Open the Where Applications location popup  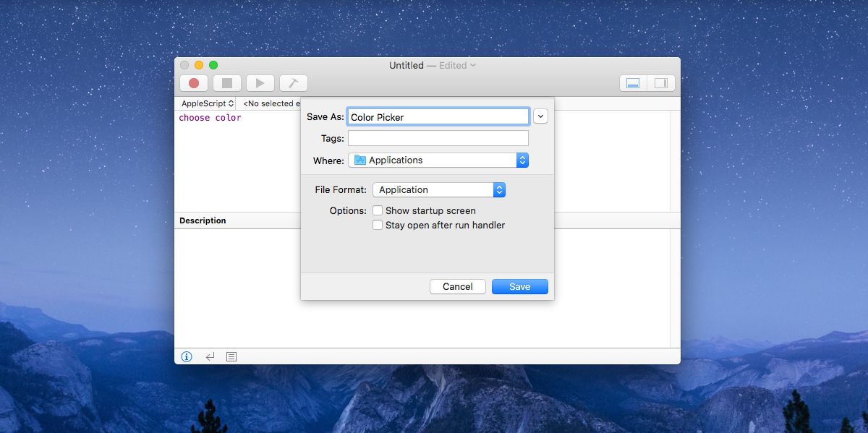pyautogui.click(x=438, y=160)
